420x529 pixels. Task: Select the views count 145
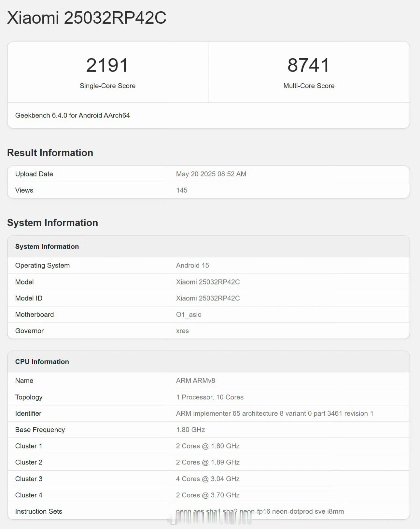182,190
